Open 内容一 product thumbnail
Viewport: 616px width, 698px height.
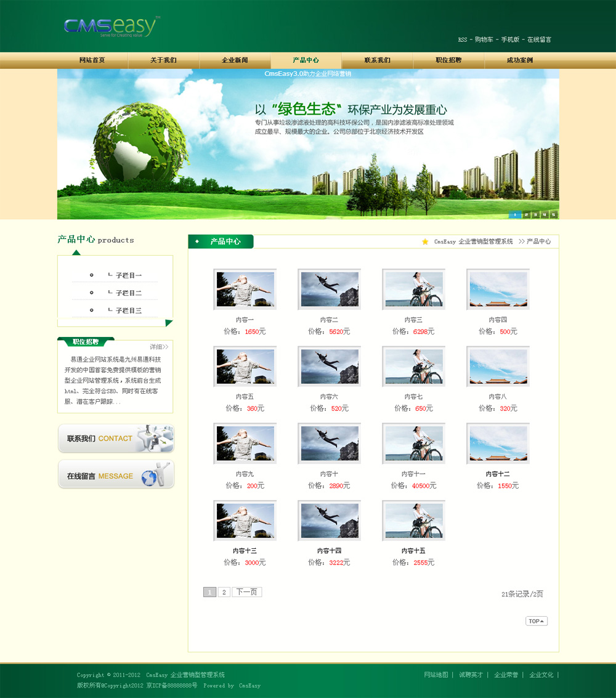(x=245, y=289)
